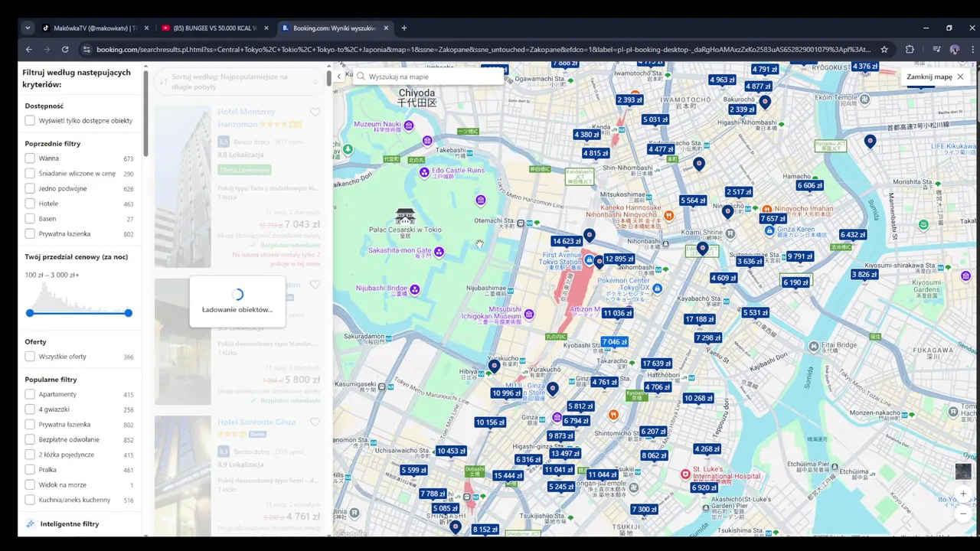
Task: Click the 5 599 zł price marker
Action: [413, 471]
